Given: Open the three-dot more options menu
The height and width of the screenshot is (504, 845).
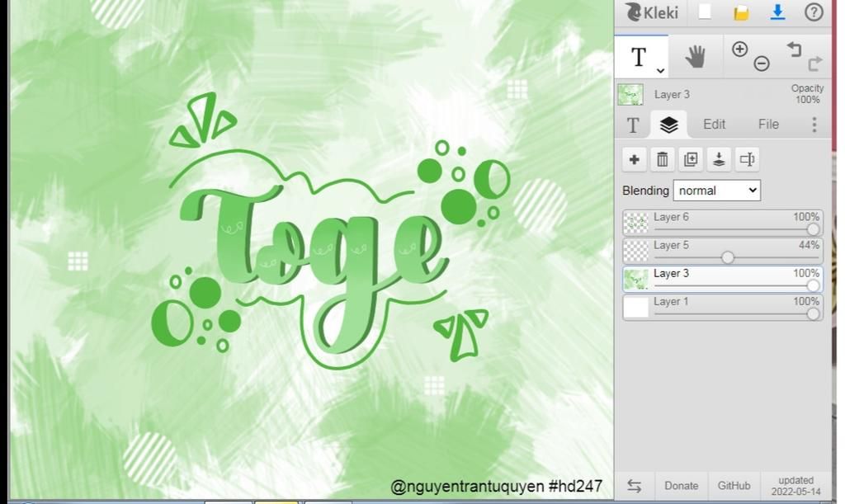Looking at the screenshot, I should (x=814, y=125).
